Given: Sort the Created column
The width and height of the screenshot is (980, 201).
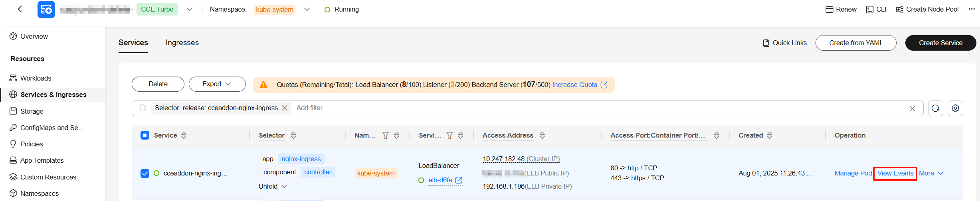Looking at the screenshot, I should point(770,136).
